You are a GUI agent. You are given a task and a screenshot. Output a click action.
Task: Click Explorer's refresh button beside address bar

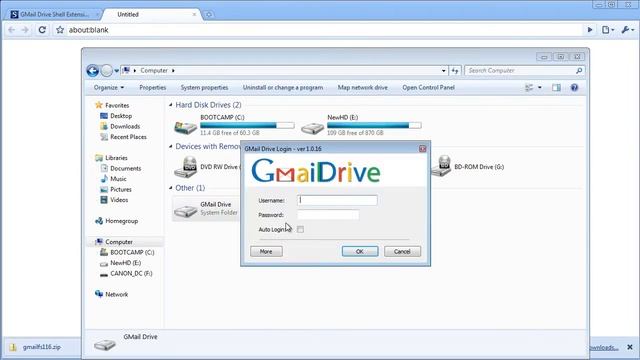455,71
